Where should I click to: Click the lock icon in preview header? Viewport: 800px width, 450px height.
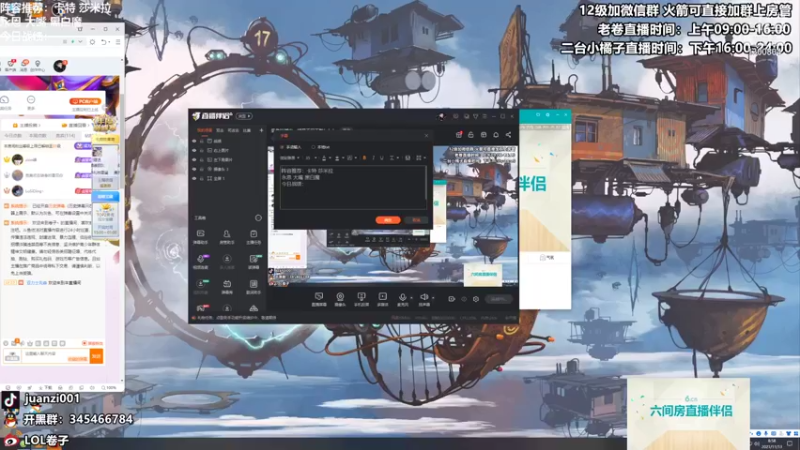[x=471, y=135]
